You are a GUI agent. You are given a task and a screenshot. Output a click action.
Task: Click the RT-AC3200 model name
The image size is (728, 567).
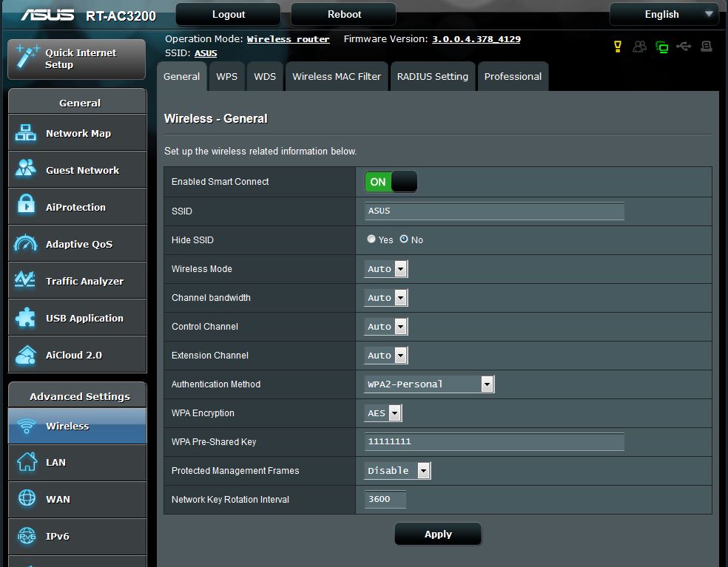(121, 16)
